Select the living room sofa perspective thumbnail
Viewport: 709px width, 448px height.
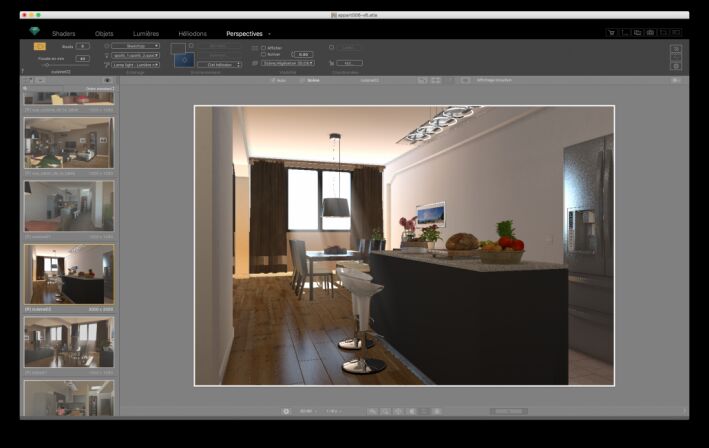(69, 143)
